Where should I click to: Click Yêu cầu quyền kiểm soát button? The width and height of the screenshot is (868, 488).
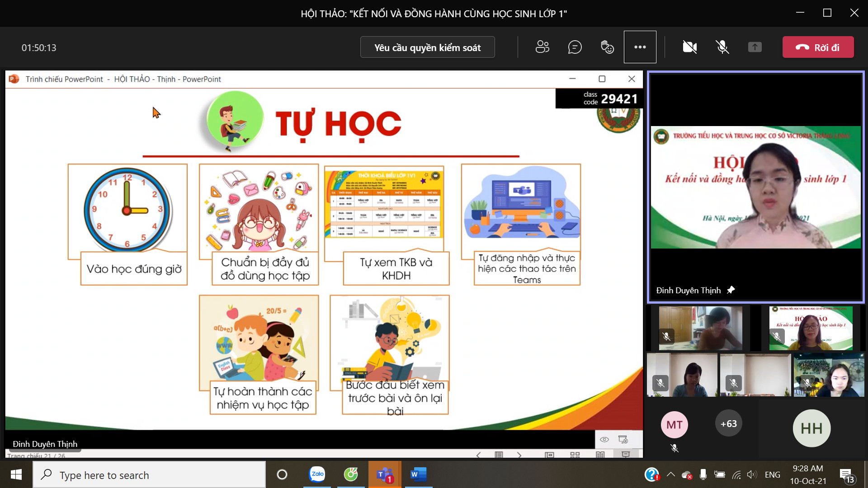pyautogui.click(x=427, y=47)
